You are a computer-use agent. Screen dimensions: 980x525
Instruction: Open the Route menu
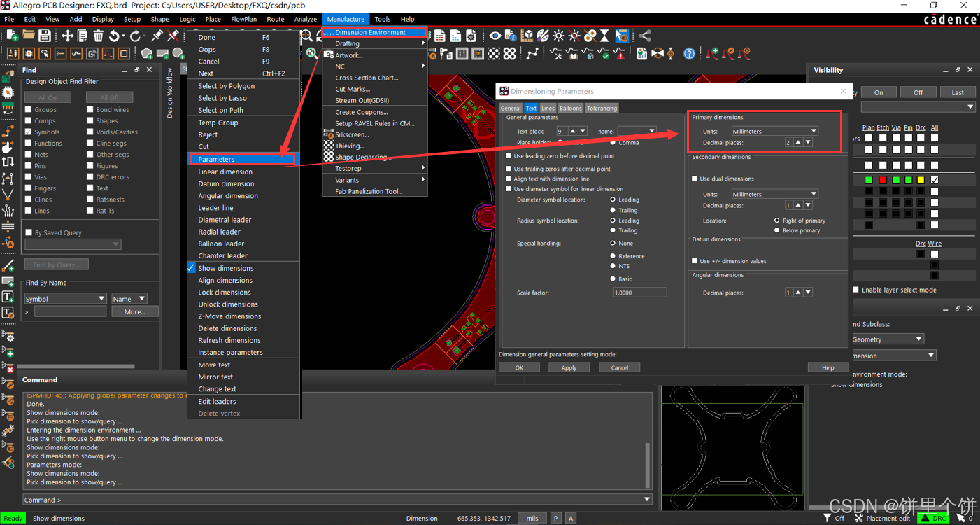click(275, 19)
